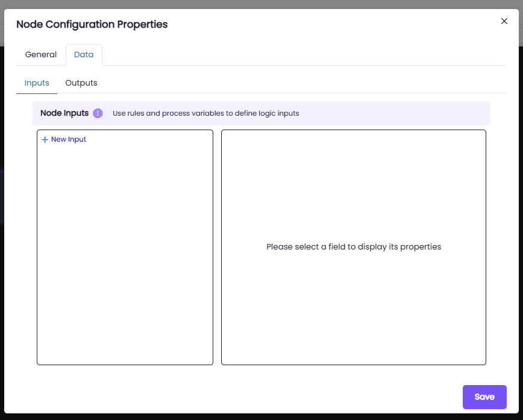Click the 'Please select a field' placeholder text
This screenshot has width=523, height=420.
point(354,247)
